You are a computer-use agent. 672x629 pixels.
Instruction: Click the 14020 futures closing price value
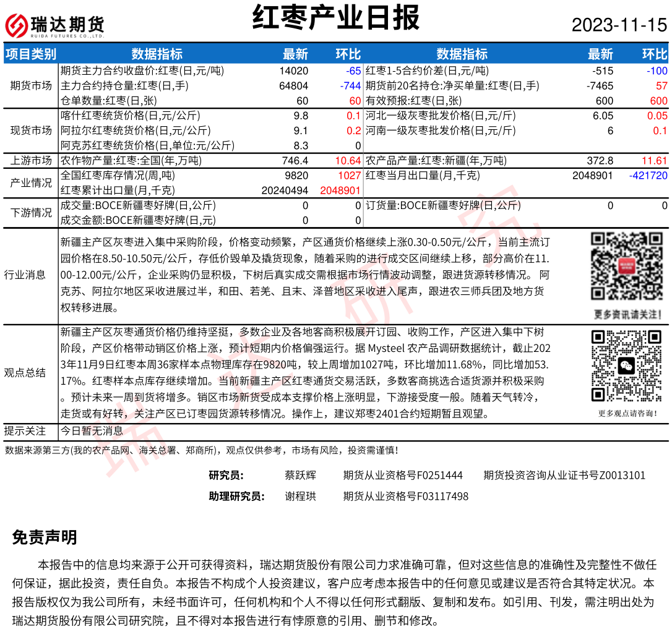tap(293, 71)
